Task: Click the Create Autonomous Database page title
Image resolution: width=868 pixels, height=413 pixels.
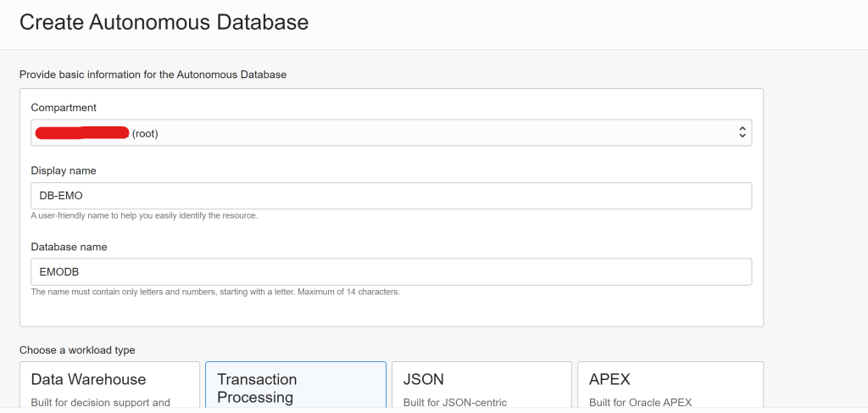Action: pyautogui.click(x=164, y=23)
